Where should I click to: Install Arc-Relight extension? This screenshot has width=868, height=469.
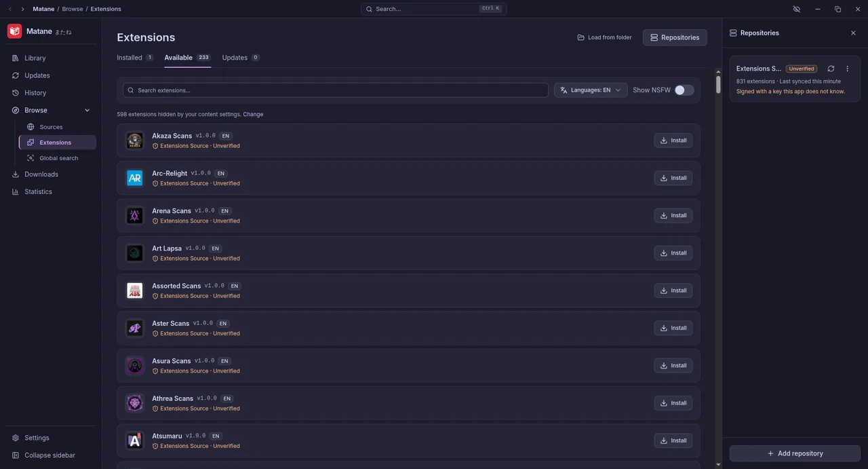(673, 178)
